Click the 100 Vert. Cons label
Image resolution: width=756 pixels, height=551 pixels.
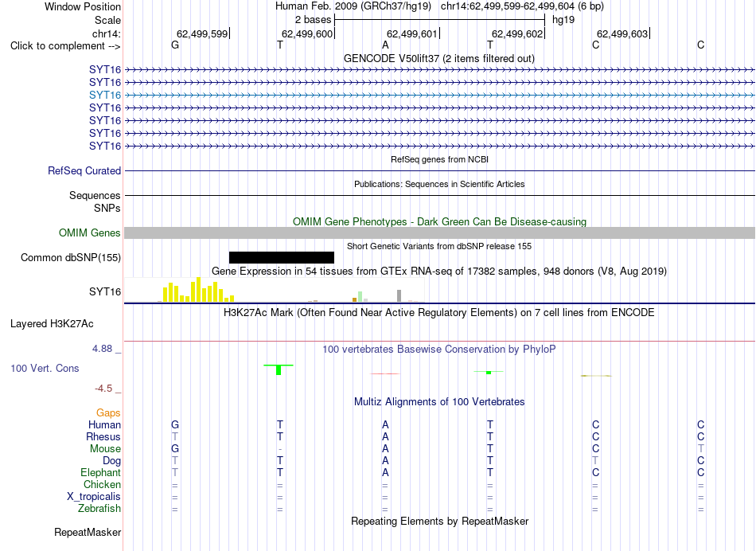[x=45, y=368]
